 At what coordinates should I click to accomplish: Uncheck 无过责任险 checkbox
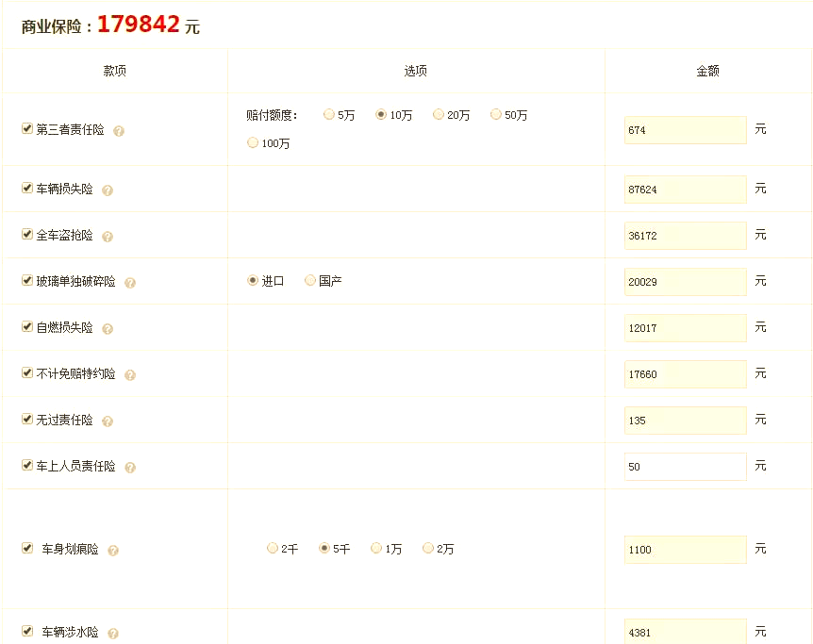pos(27,419)
